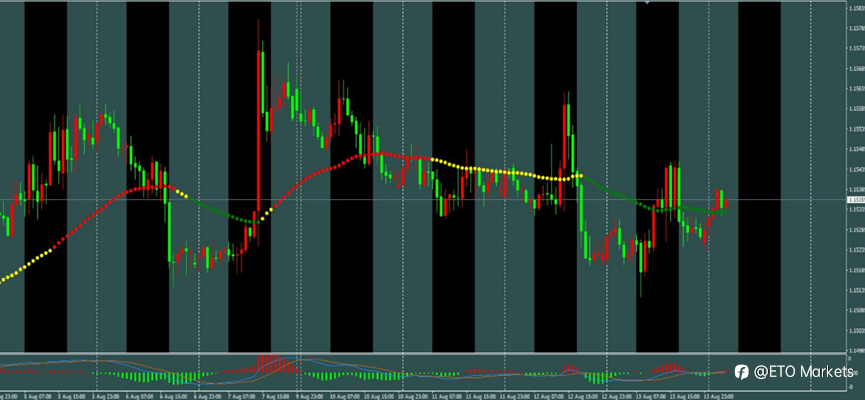The image size is (865, 400).
Task: Click the '6 Aug 23:00' time axis label
Action: click(208, 397)
